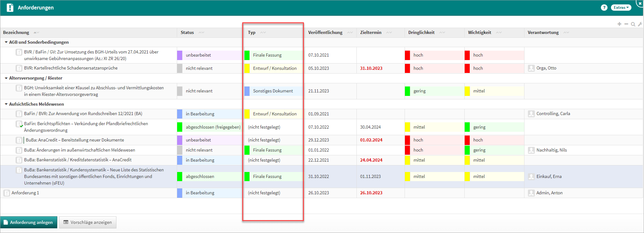Click blue swatch of Sonstiges Dokument type

pos(247,91)
